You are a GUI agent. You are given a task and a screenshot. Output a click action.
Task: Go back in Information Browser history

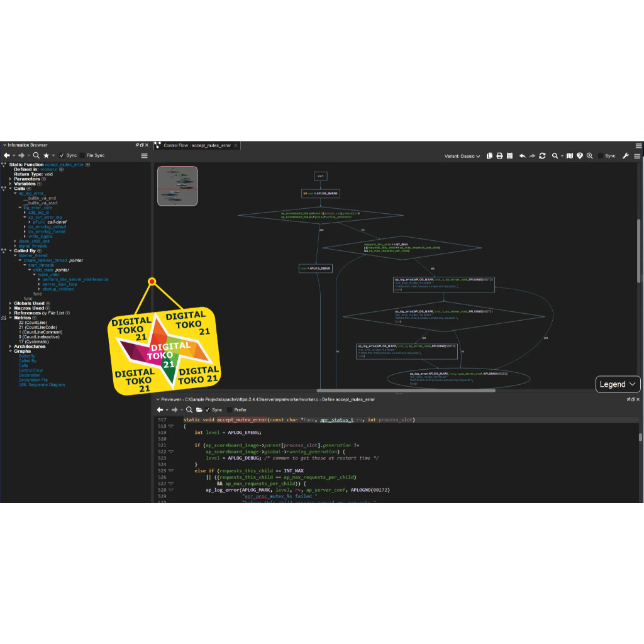click(6, 156)
